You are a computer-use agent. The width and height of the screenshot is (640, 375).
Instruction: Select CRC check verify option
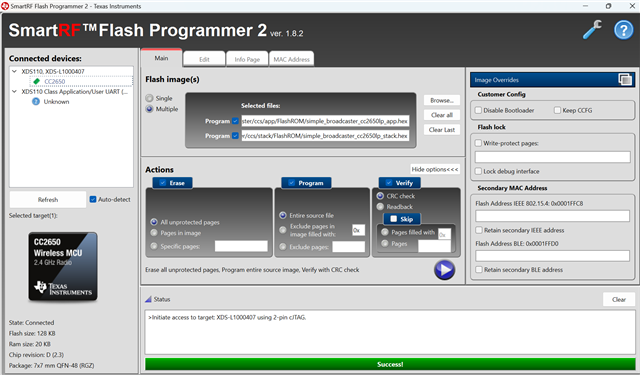point(380,196)
